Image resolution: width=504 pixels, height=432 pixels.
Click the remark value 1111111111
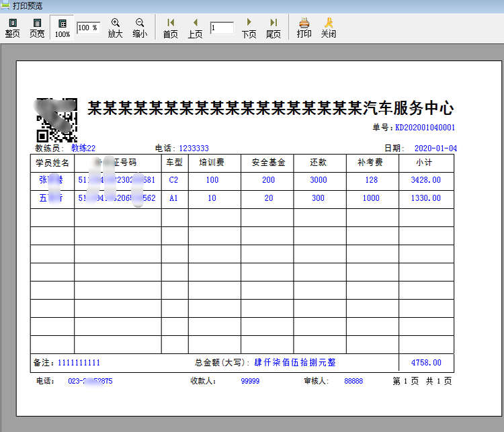pyautogui.click(x=79, y=363)
